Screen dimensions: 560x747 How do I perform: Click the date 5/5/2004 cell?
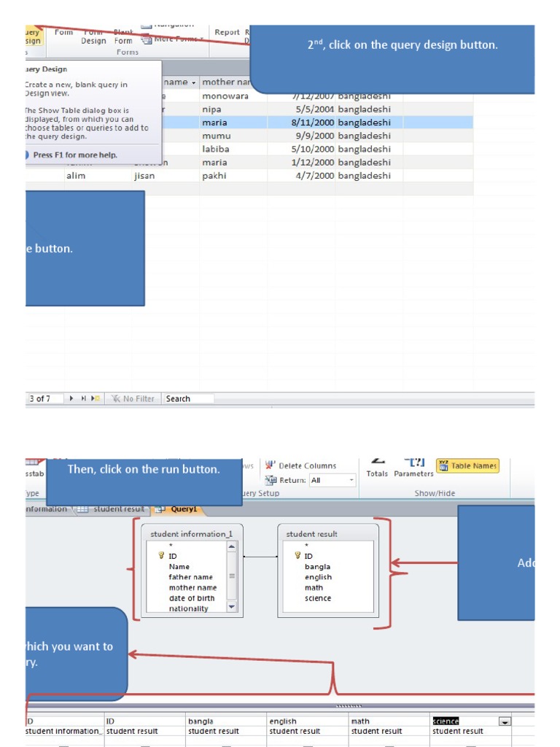(301, 109)
